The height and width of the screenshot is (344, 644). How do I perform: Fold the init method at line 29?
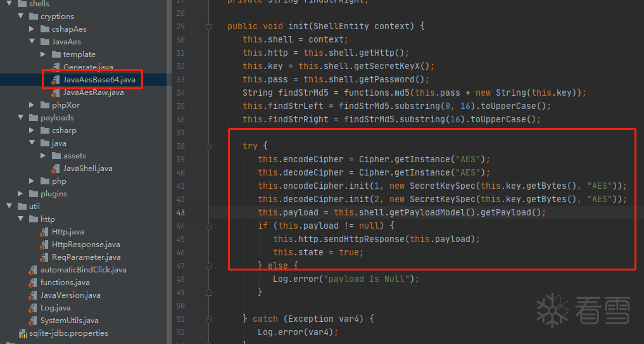pyautogui.click(x=208, y=27)
